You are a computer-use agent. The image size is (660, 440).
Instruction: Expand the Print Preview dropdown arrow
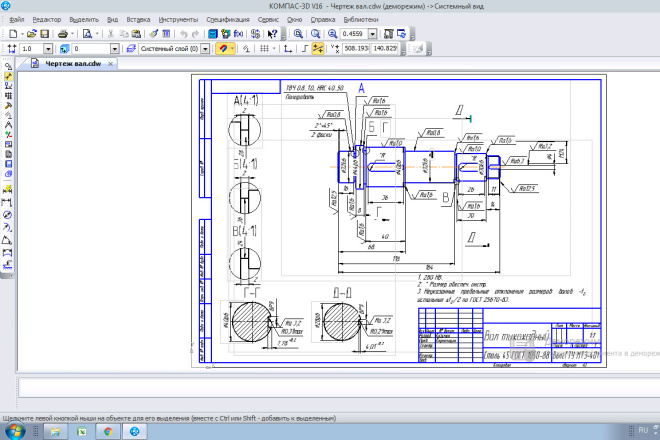point(97,34)
